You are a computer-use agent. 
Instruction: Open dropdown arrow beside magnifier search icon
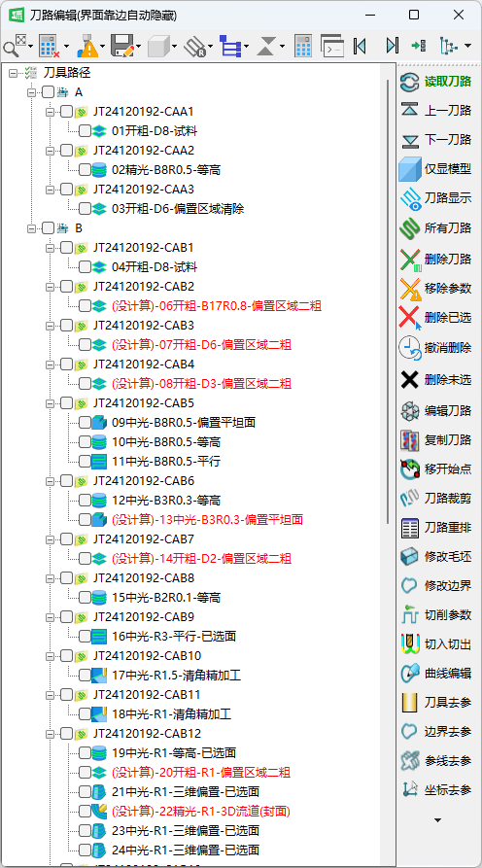click(30, 47)
